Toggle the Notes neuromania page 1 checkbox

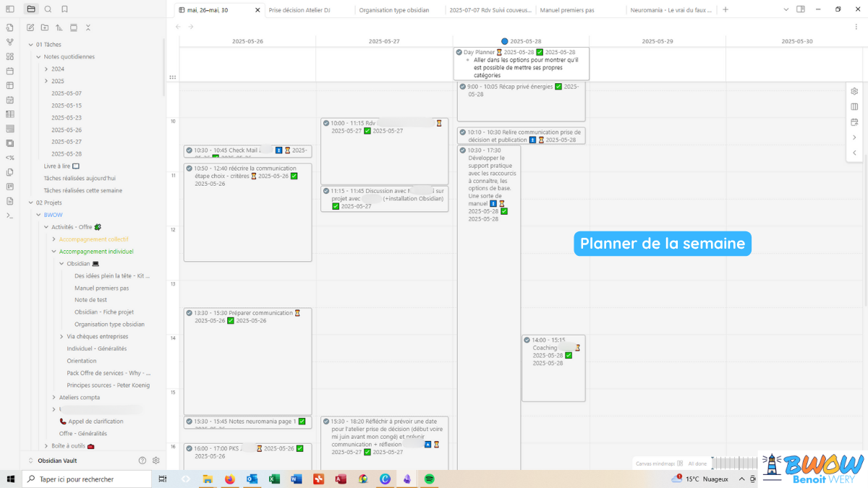tap(189, 421)
